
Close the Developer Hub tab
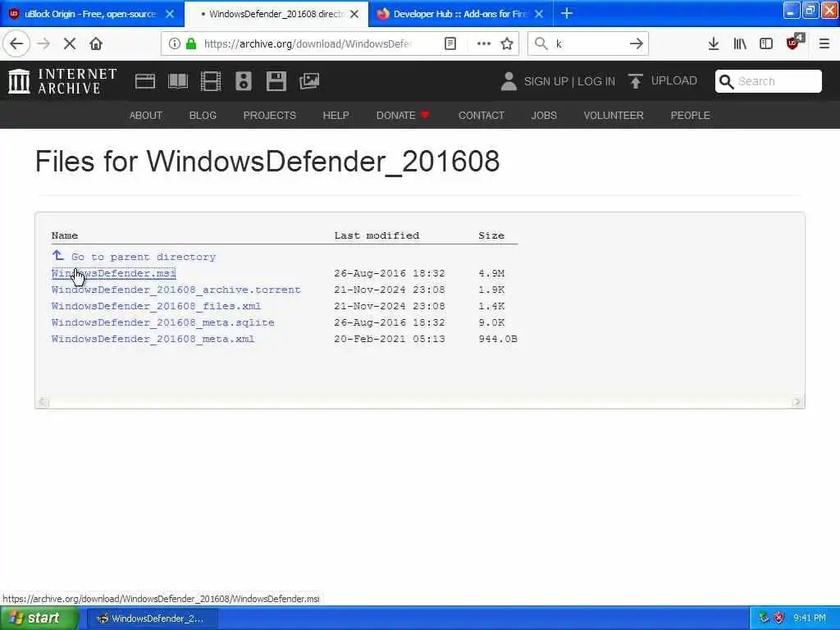click(539, 15)
